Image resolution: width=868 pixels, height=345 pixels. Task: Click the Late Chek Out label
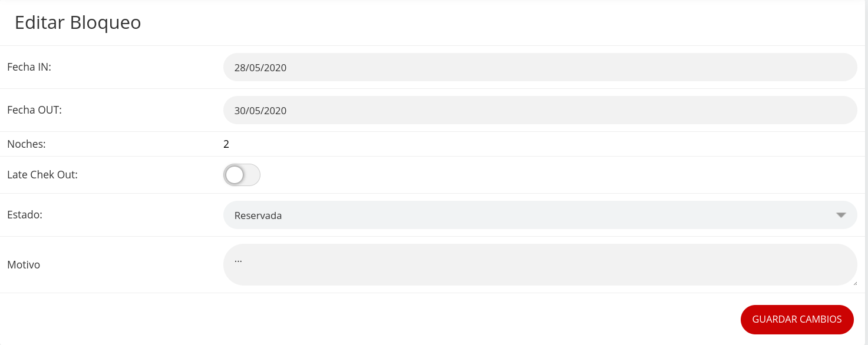pyautogui.click(x=42, y=175)
